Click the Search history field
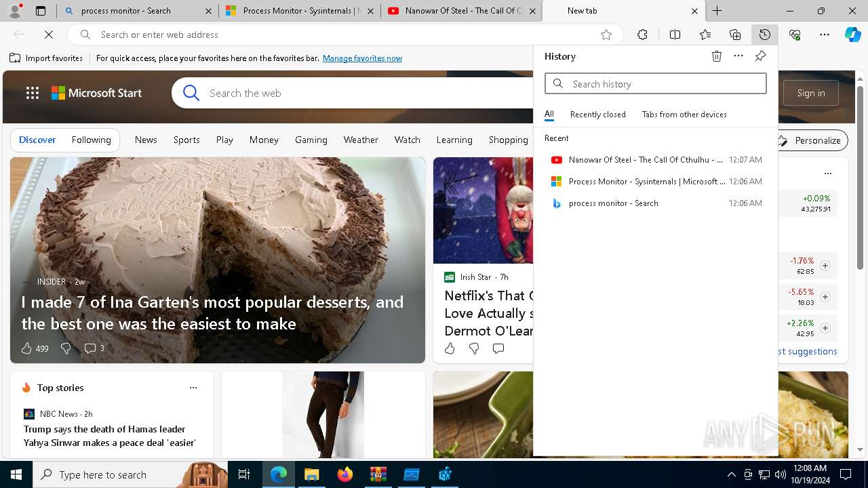Image resolution: width=868 pixels, height=488 pixels. 656,84
